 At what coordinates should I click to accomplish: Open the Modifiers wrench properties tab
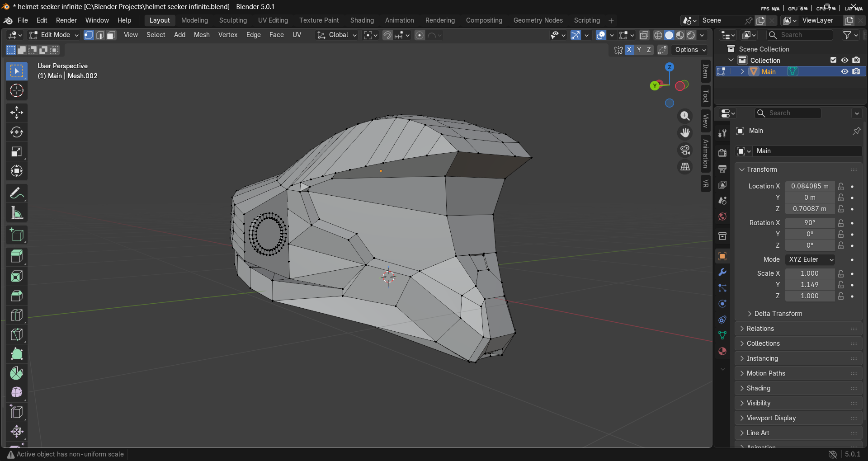click(x=722, y=272)
